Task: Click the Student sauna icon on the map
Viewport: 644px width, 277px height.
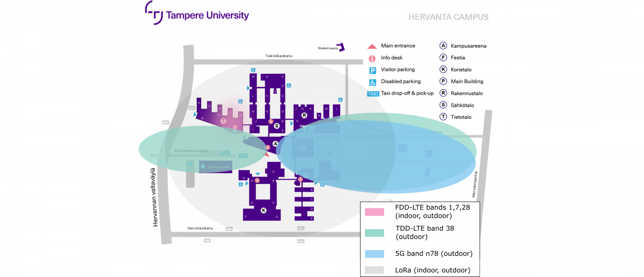Action: [x=341, y=47]
